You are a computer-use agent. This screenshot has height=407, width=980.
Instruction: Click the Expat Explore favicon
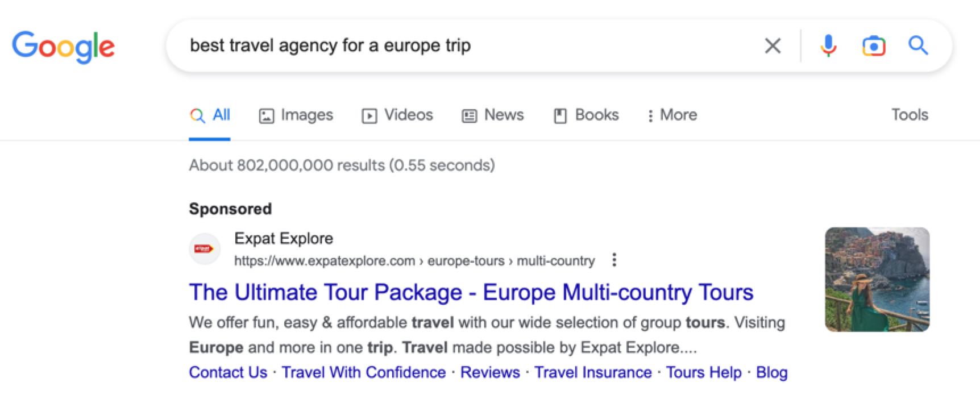click(205, 249)
